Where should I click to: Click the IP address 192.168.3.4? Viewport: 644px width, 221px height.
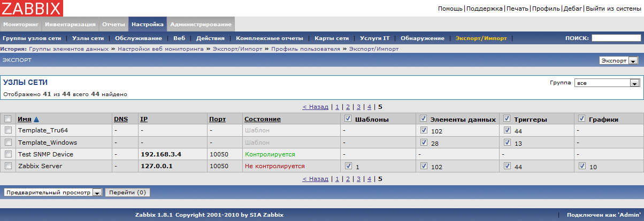161,154
